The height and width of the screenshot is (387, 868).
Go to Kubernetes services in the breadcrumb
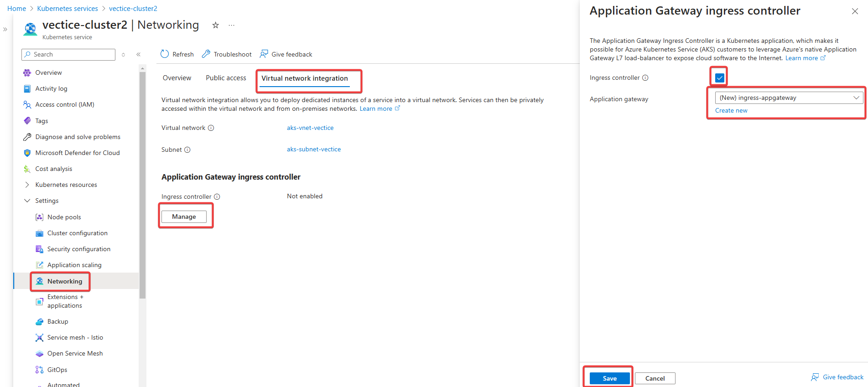pos(68,9)
